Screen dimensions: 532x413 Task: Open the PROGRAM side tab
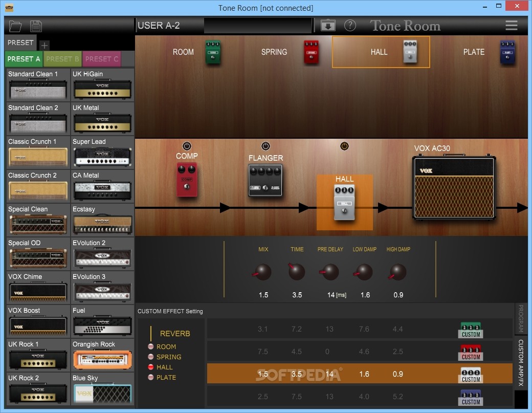[x=520, y=319]
